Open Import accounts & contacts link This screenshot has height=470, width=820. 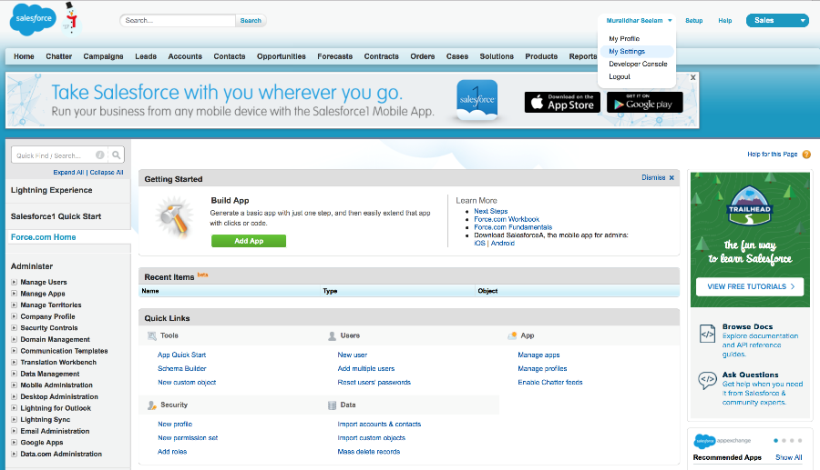point(379,424)
